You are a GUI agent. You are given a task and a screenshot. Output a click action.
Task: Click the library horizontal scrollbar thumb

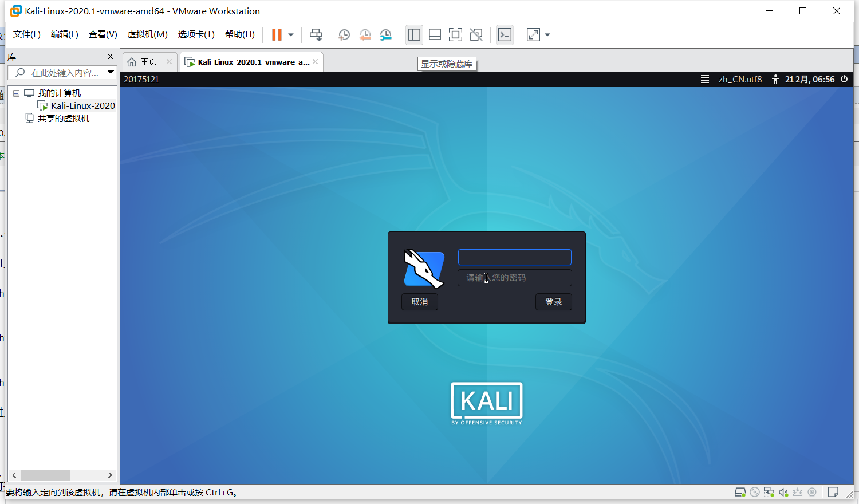45,475
